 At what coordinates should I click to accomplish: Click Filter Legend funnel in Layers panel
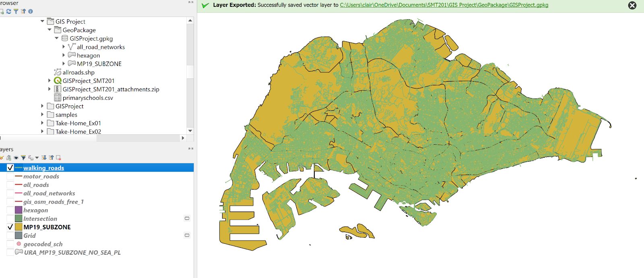[x=23, y=158]
